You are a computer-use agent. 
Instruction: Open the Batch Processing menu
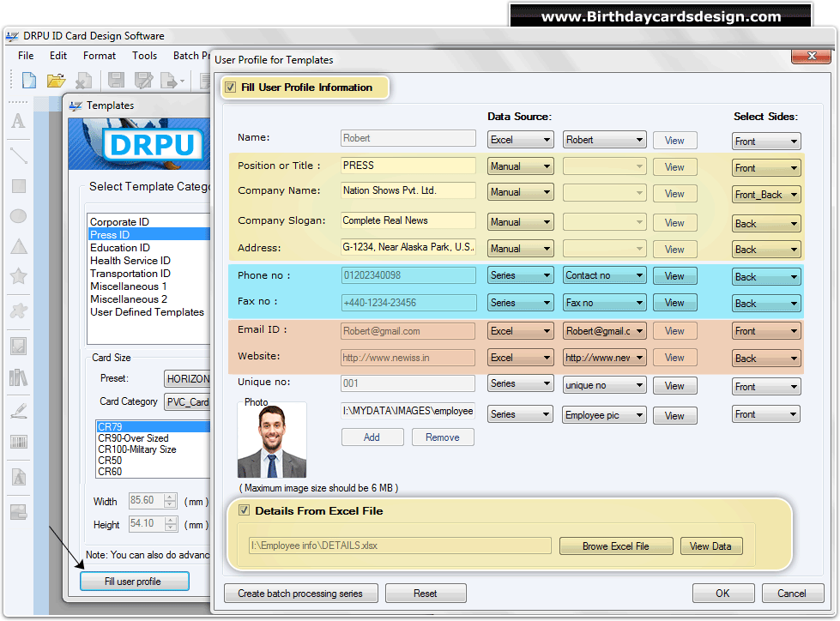pyautogui.click(x=192, y=56)
